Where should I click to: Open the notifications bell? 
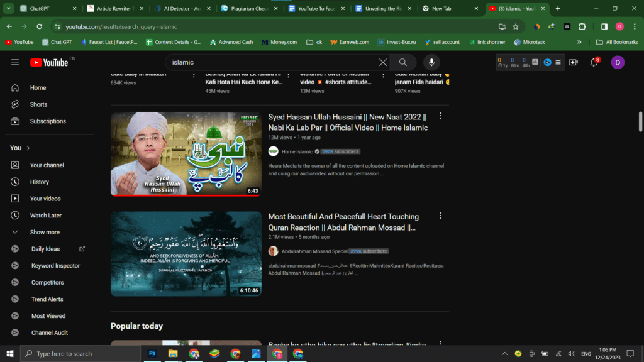[592, 62]
